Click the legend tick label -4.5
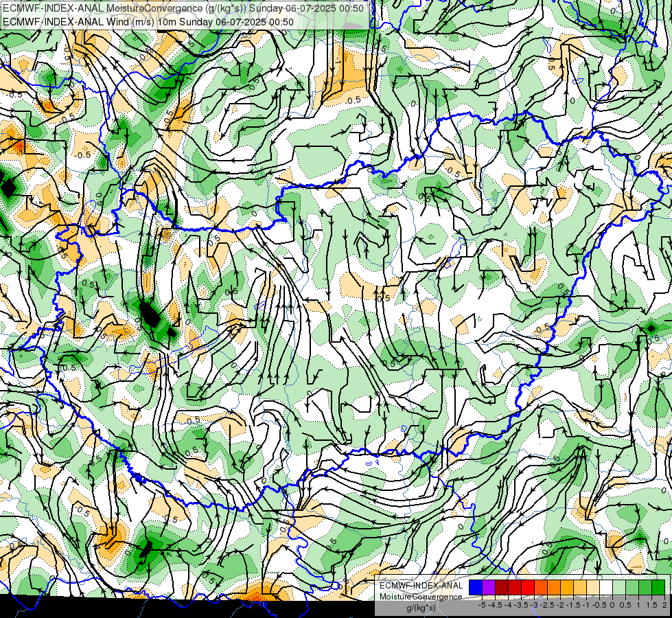 495,605
